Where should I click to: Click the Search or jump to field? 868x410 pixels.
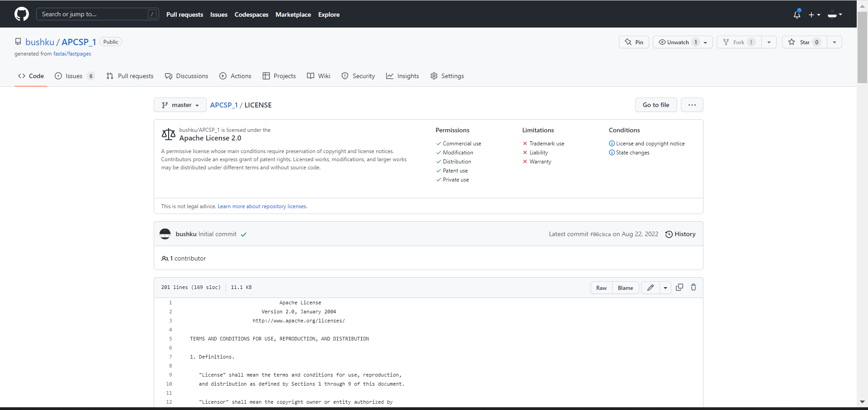97,14
